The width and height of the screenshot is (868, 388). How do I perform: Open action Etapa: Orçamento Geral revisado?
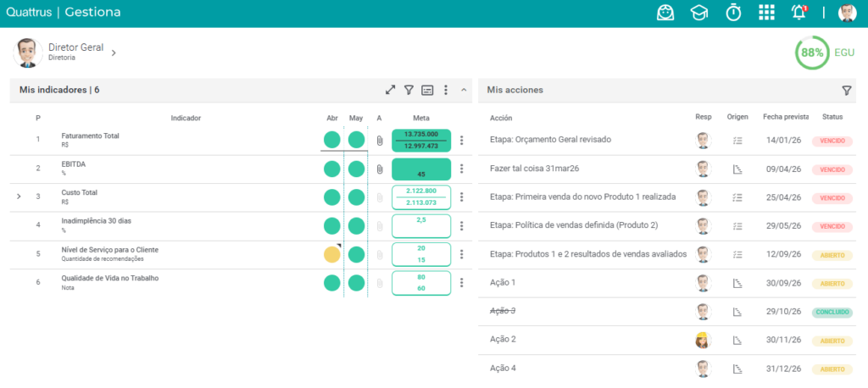point(551,140)
